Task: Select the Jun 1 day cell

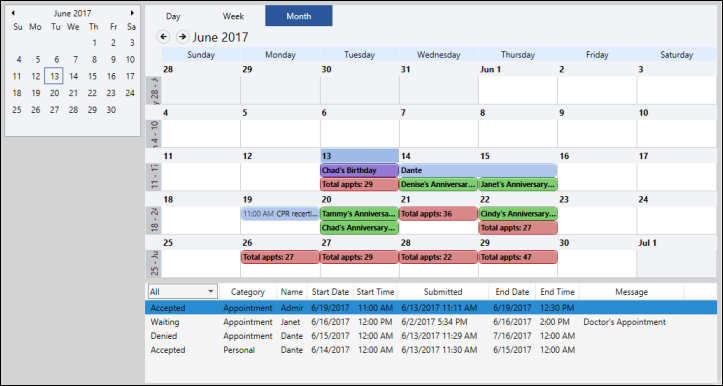Action: pyautogui.click(x=518, y=83)
